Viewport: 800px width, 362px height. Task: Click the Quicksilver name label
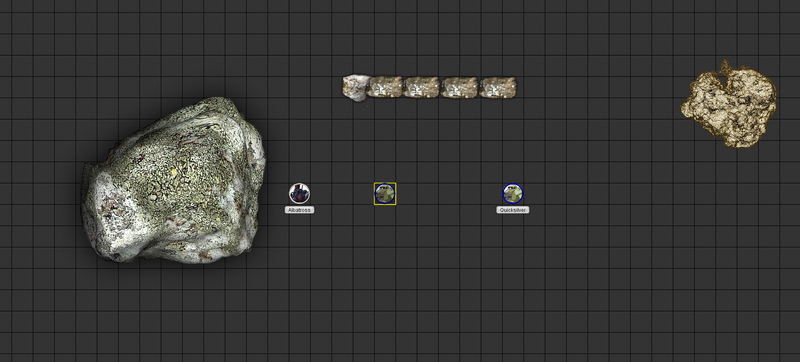click(x=513, y=210)
